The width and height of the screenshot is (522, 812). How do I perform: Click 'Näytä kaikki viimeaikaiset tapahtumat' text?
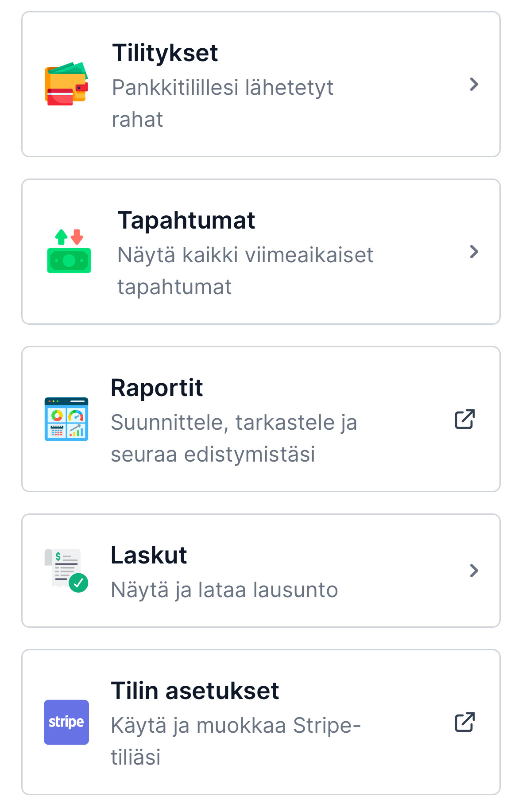tap(245, 271)
